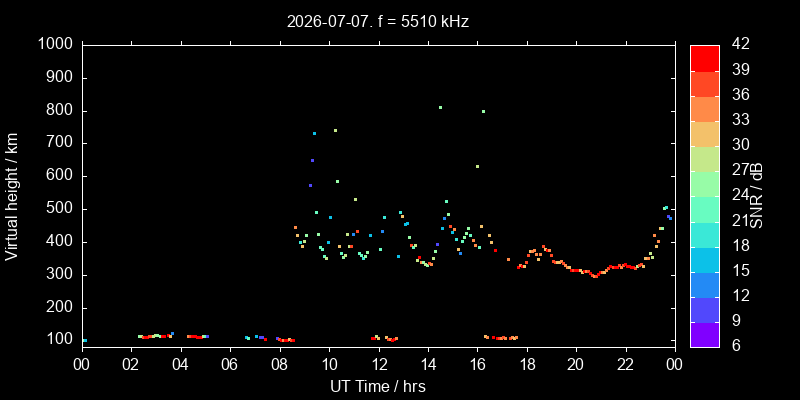Click the 18 hour tick on time axis
Image resolution: width=800 pixels, height=400 pixels.
pos(527,364)
